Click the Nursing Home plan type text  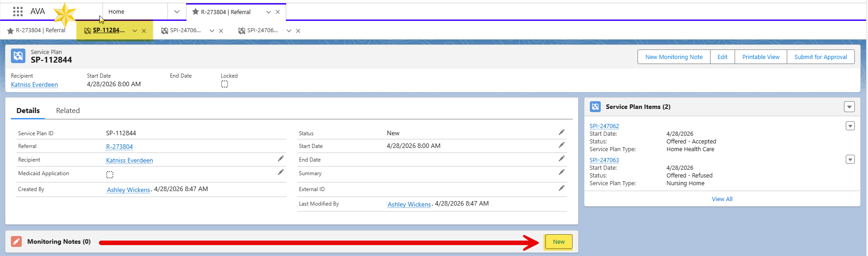pyautogui.click(x=685, y=183)
